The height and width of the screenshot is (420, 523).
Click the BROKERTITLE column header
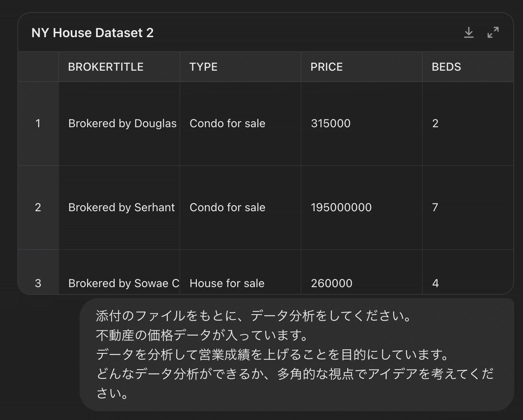tap(106, 67)
